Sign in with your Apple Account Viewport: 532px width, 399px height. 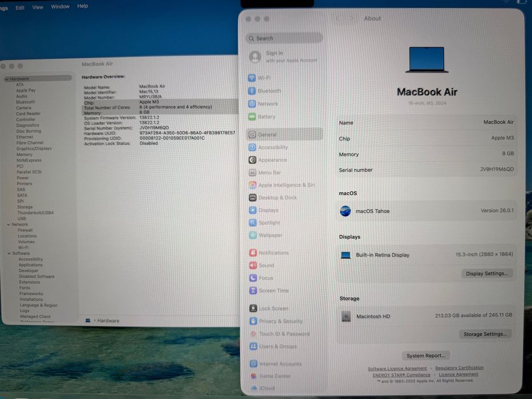[x=283, y=56]
